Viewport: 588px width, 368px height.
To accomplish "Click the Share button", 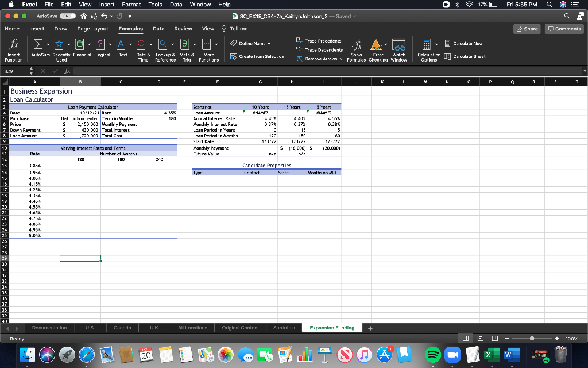I will 527,29.
